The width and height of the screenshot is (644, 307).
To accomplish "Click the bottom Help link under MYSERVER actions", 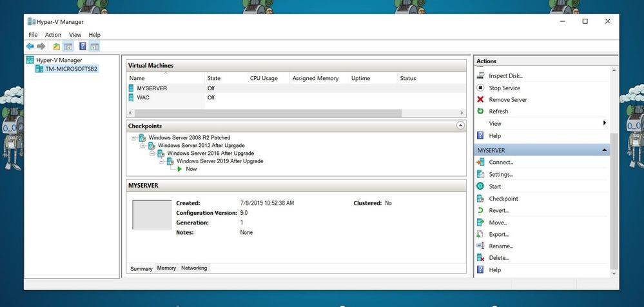I will (x=494, y=270).
